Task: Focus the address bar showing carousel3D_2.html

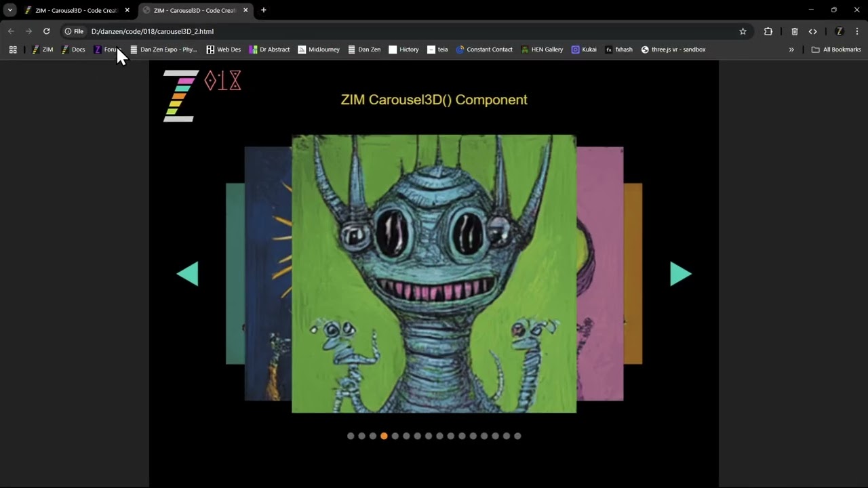Action: 407,31
